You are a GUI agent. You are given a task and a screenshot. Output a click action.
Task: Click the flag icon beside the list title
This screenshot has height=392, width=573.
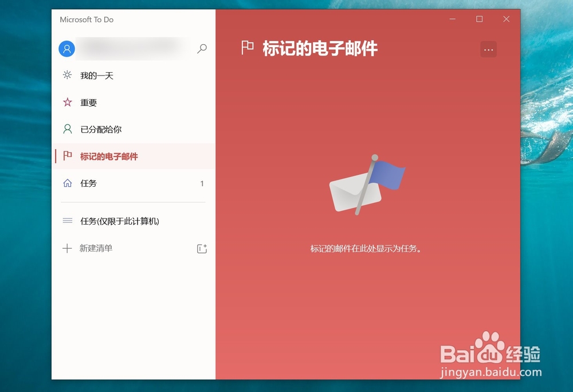[247, 48]
